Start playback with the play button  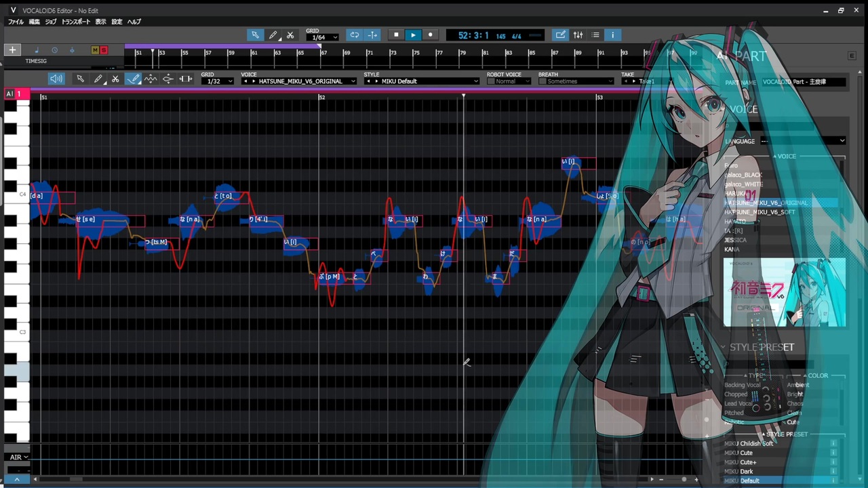tap(413, 35)
